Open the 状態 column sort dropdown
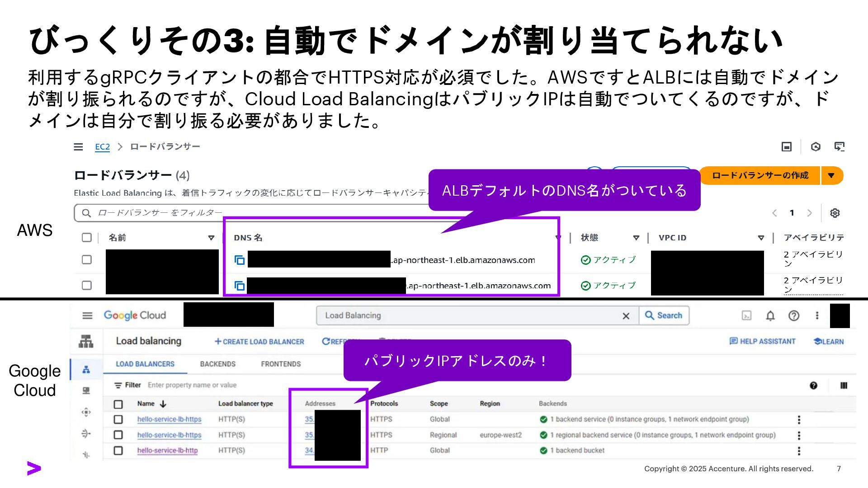The height and width of the screenshot is (488, 868). coord(636,238)
